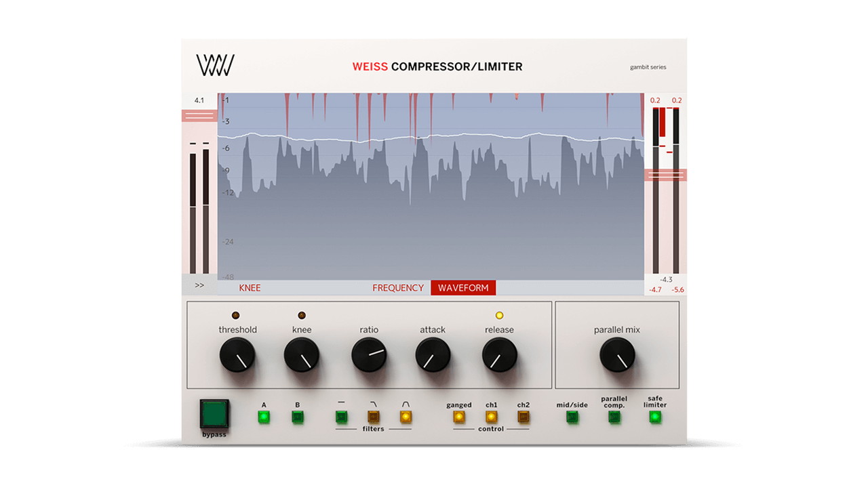Enable the flat filter button
The image size is (868, 477).
pyautogui.click(x=341, y=417)
